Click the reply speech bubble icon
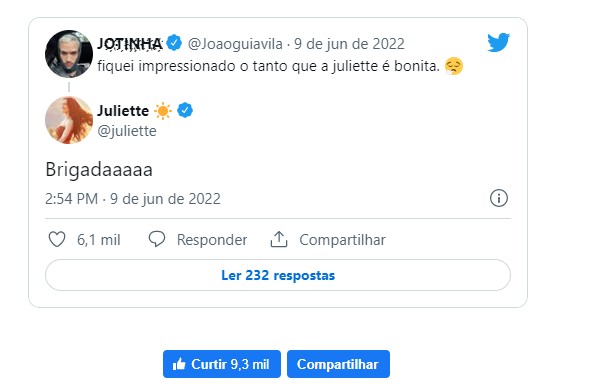Screen dimensions: 597x387 [156, 239]
